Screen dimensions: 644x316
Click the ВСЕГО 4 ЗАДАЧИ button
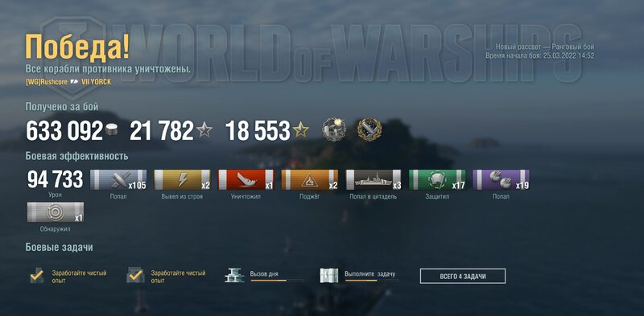(x=462, y=276)
